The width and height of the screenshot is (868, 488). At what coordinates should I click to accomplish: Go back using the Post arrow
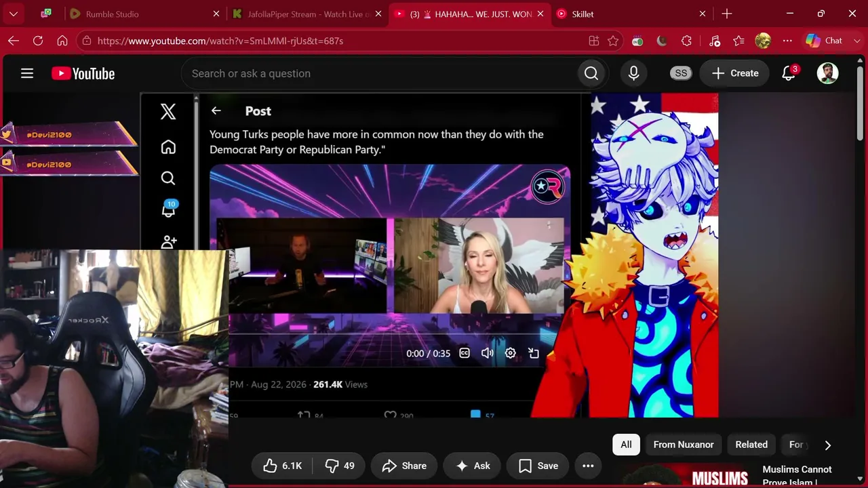coord(216,111)
